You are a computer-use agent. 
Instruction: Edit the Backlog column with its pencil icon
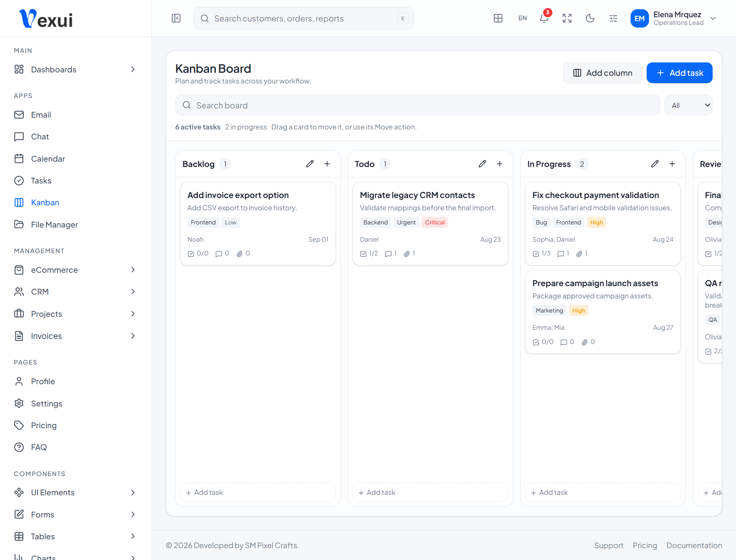pos(310,164)
